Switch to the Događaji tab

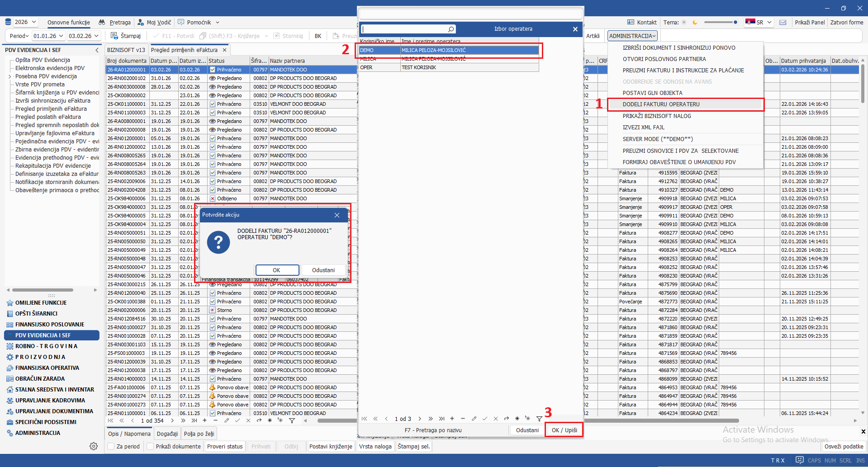pyautogui.click(x=167, y=434)
